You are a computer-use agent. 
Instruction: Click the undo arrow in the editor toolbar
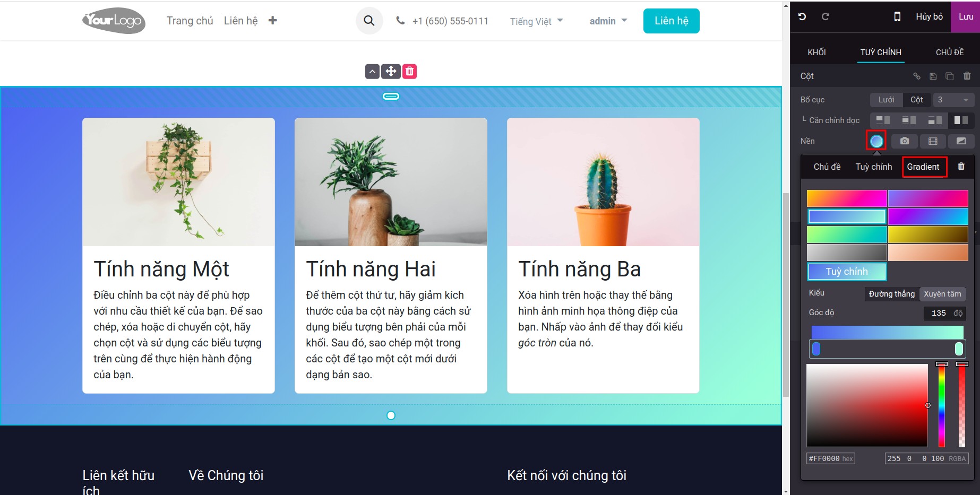[802, 16]
